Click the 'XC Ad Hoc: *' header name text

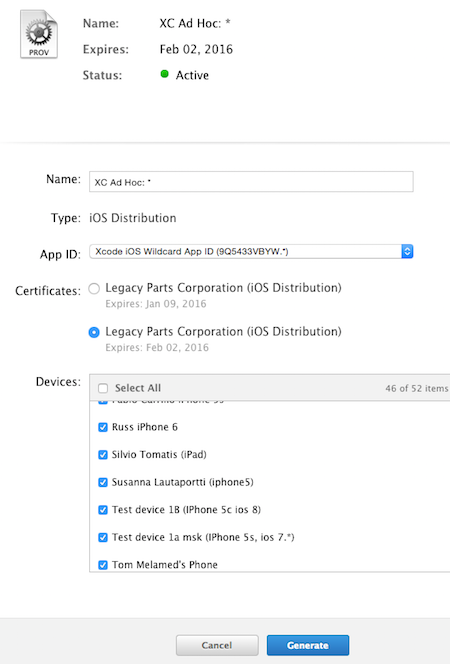coord(195,23)
